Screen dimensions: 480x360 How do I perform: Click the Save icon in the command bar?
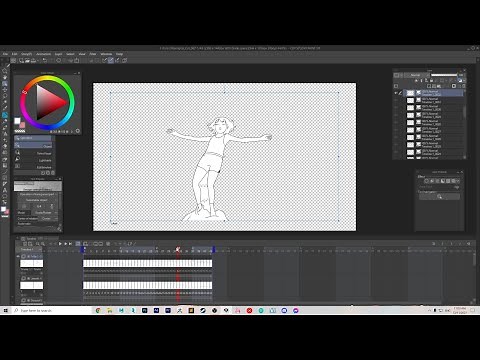(x=33, y=61)
